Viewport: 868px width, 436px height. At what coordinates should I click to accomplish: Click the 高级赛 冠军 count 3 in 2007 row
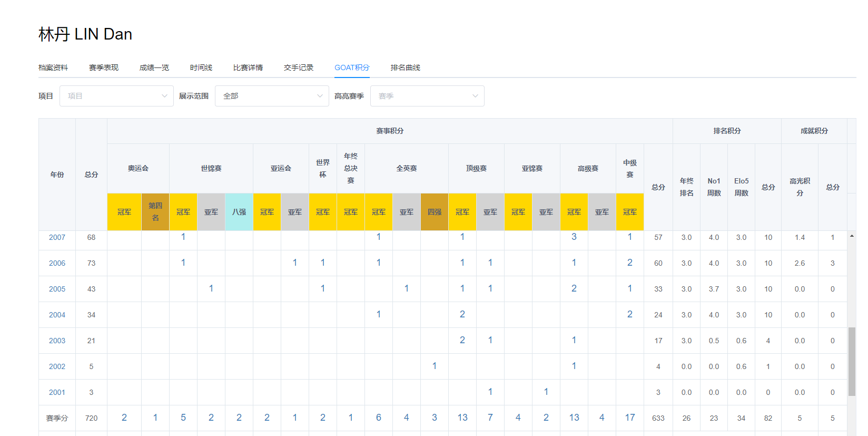click(x=574, y=237)
